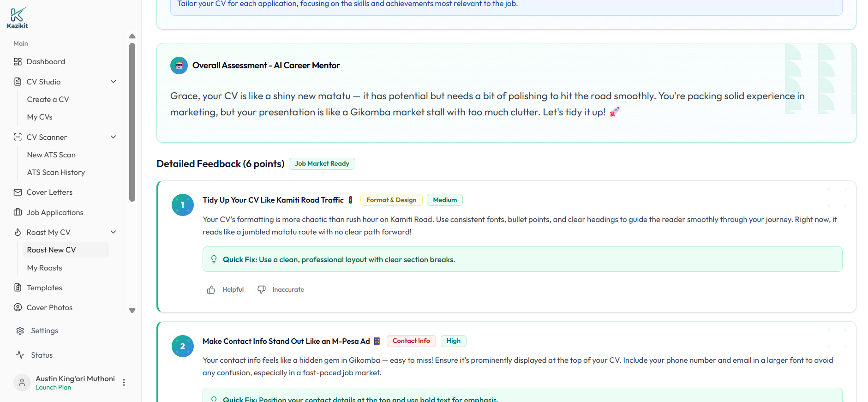View ATS Scan History
The image size is (868, 402).
click(x=56, y=173)
